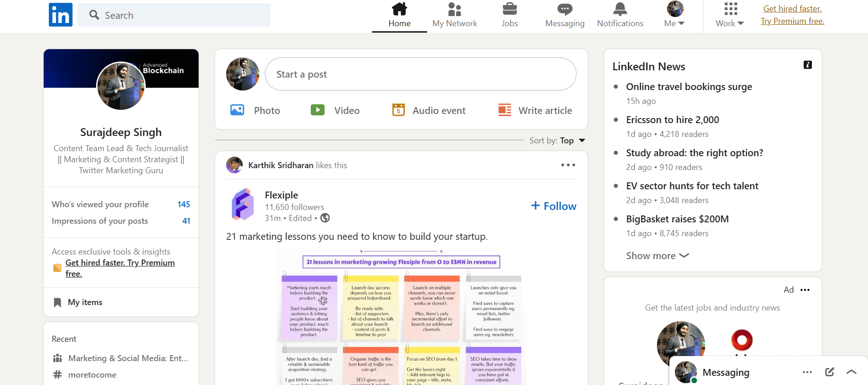868x385 pixels.
Task: Click the red circular company logo in ad
Action: pyautogui.click(x=742, y=340)
